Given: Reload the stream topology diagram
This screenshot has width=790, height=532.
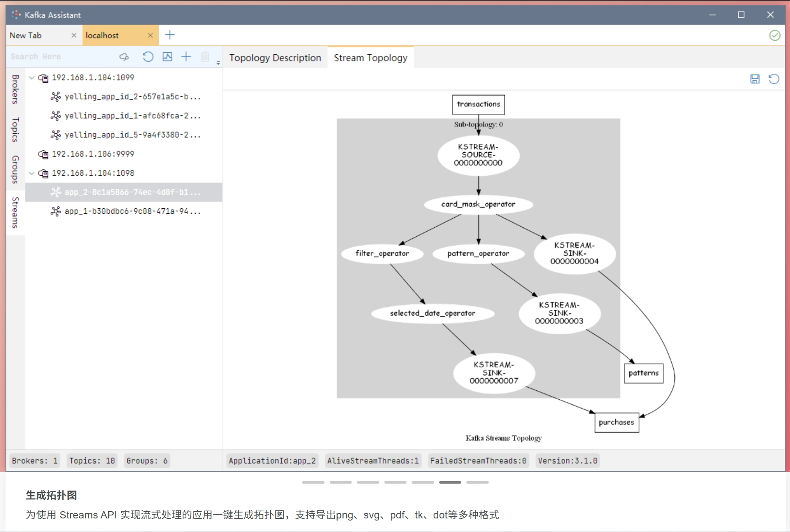Looking at the screenshot, I should (774, 79).
